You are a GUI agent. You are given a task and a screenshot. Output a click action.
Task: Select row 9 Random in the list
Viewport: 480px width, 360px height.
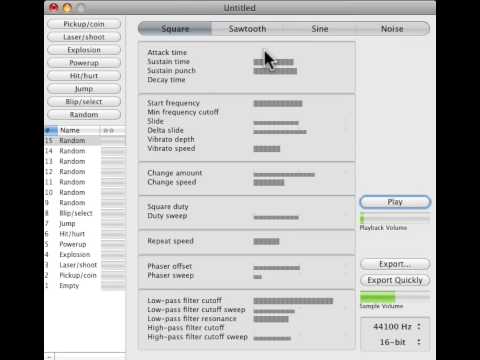click(85, 203)
